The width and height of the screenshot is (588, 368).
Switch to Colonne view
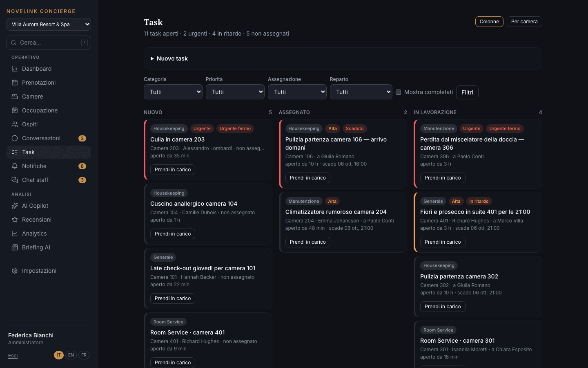coord(489,22)
